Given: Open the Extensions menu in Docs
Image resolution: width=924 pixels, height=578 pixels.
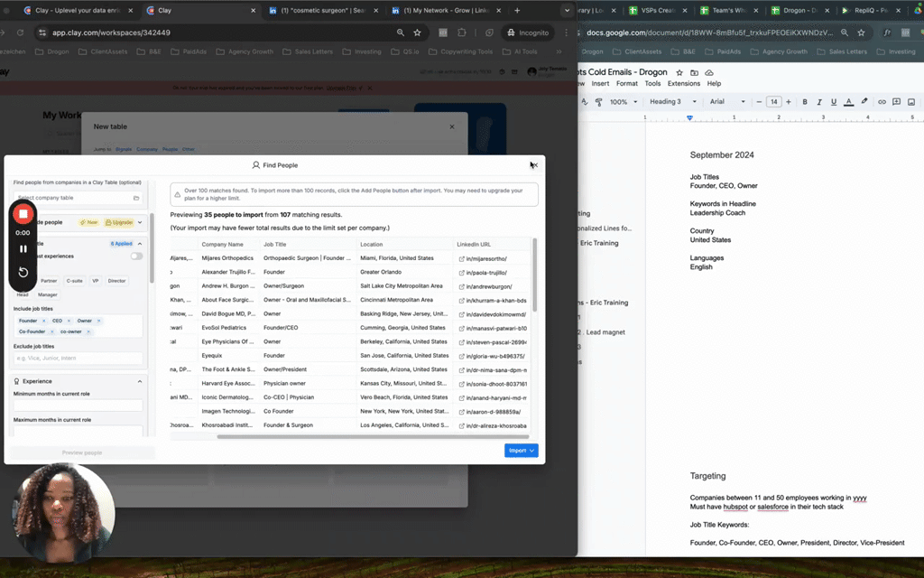Looking at the screenshot, I should tap(683, 83).
